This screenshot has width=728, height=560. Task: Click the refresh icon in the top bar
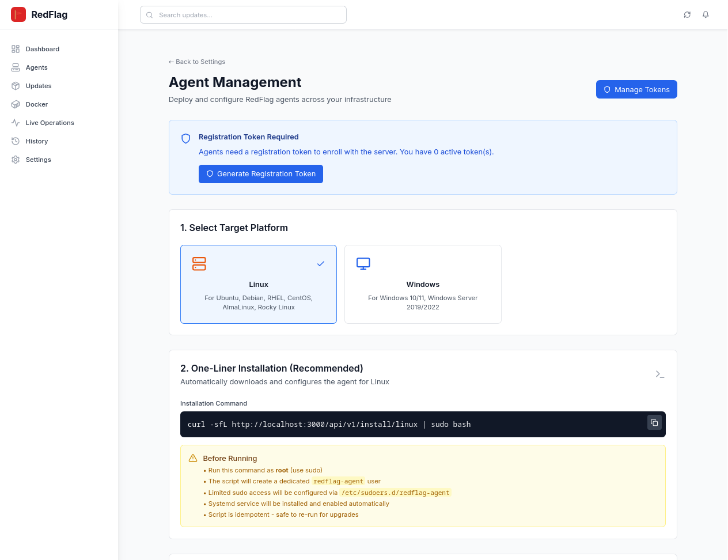pos(687,15)
